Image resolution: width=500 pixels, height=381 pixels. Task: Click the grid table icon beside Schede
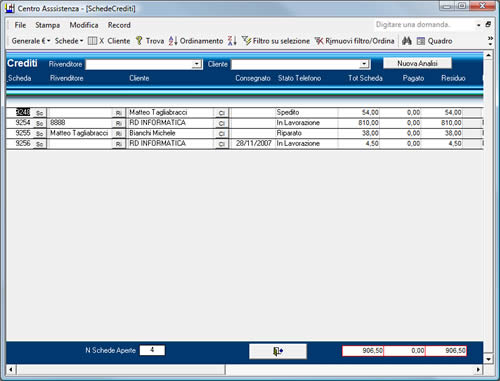click(x=92, y=41)
